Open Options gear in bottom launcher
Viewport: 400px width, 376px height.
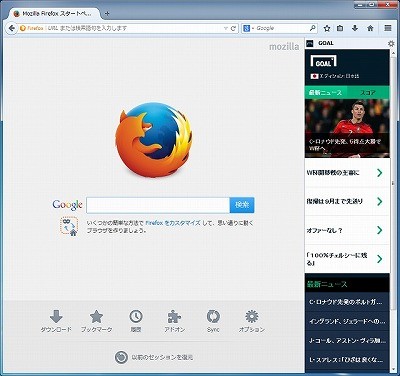point(252,321)
